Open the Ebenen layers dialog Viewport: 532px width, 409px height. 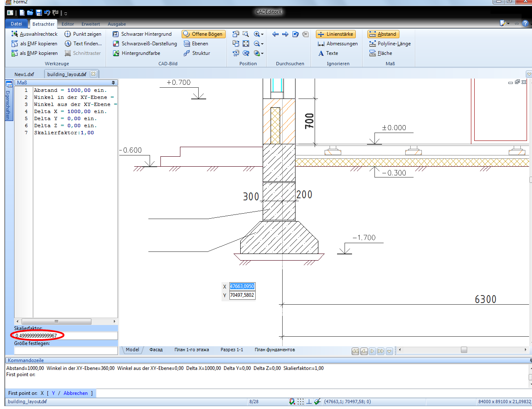(x=196, y=44)
